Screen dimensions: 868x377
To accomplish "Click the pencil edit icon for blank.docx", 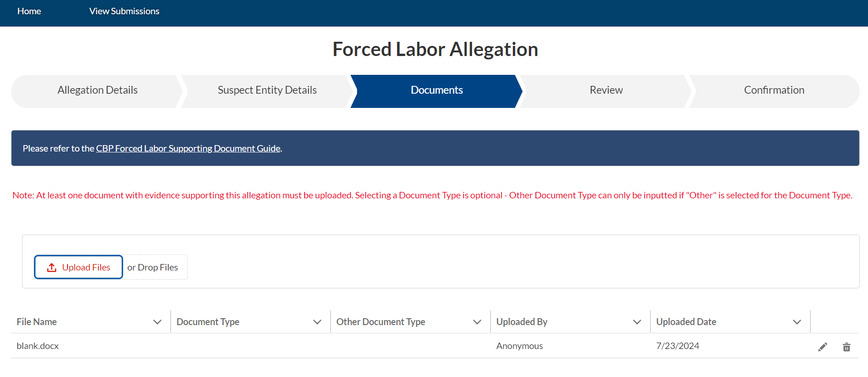I will point(823,347).
